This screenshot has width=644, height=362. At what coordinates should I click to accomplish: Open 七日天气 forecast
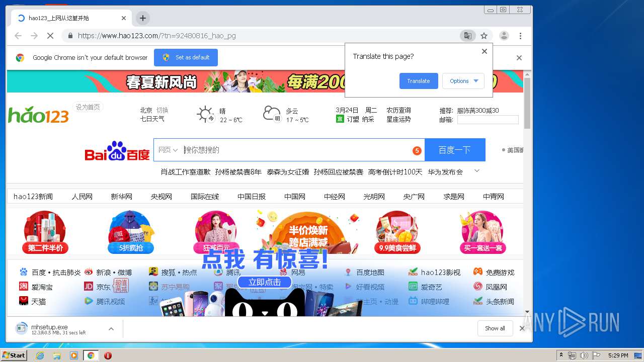pyautogui.click(x=152, y=119)
